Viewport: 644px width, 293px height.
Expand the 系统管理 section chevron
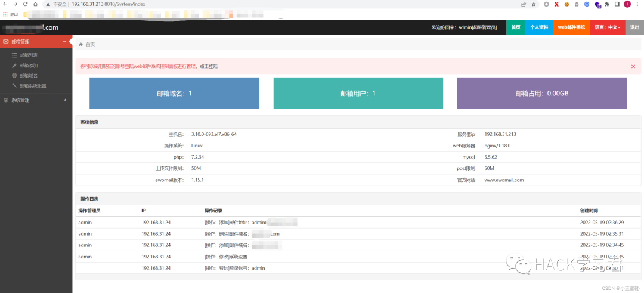[66, 100]
